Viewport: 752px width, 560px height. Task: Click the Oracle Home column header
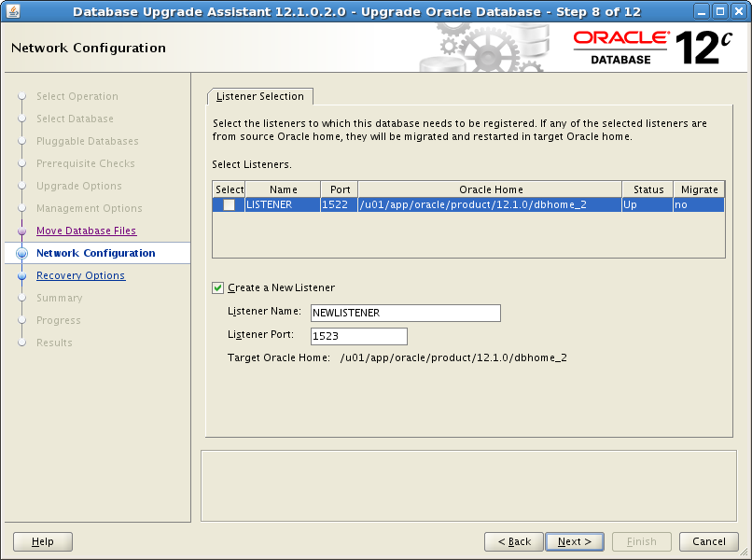[x=490, y=189]
